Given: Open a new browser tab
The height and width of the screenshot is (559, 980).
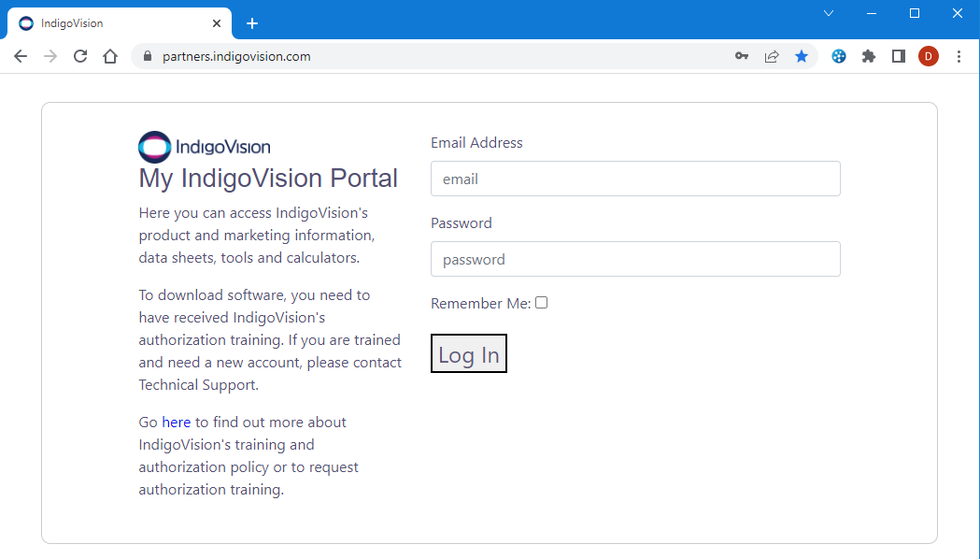Looking at the screenshot, I should (251, 22).
